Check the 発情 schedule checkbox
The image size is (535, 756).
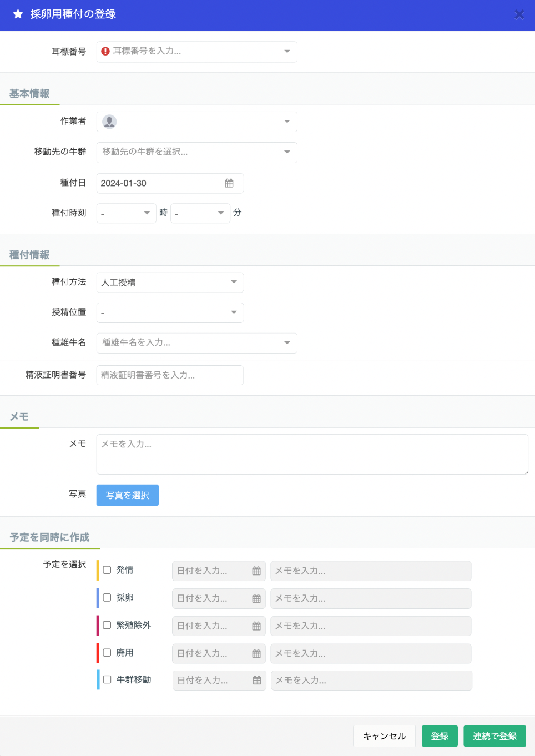107,570
